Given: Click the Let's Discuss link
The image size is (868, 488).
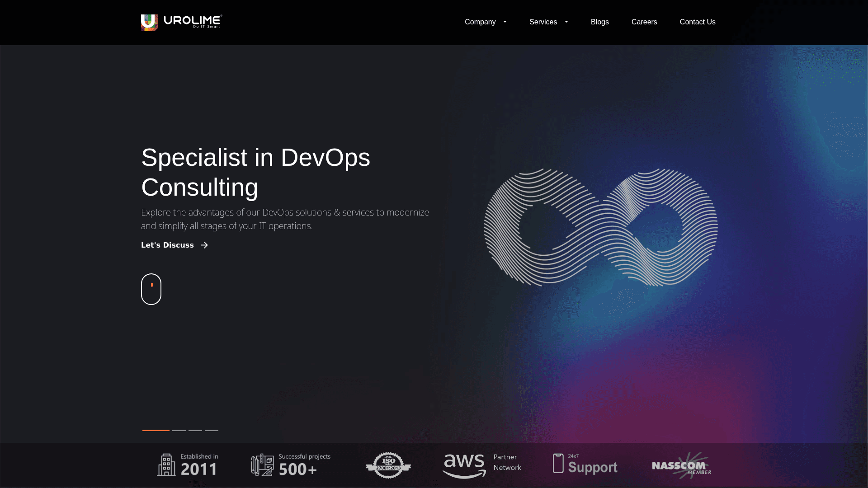Looking at the screenshot, I should 167,245.
